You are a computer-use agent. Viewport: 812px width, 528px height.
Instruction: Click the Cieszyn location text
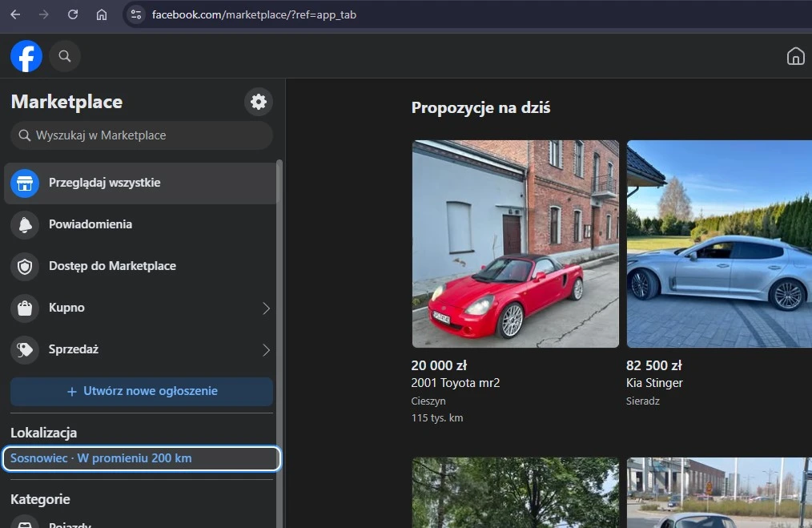[428, 401]
